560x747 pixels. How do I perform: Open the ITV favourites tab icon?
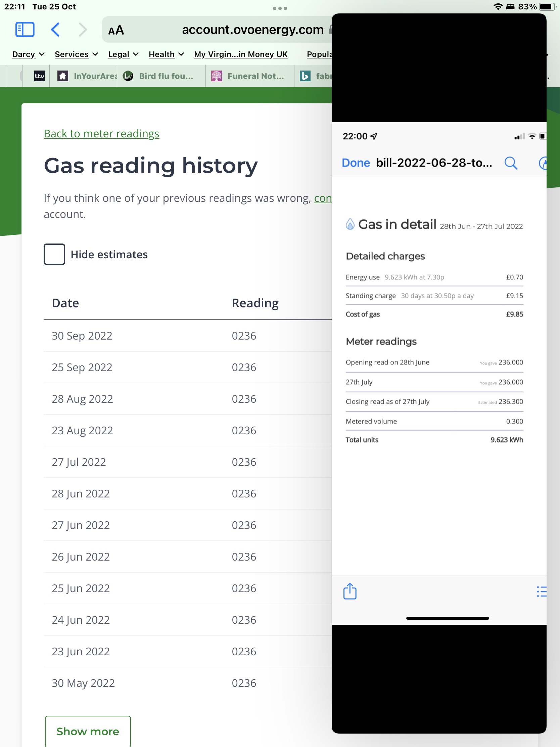[x=40, y=76]
